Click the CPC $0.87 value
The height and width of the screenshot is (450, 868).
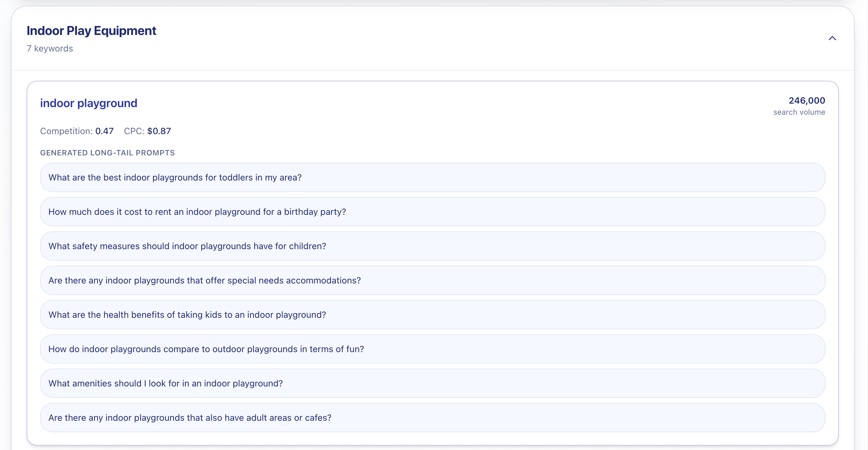[x=159, y=131]
